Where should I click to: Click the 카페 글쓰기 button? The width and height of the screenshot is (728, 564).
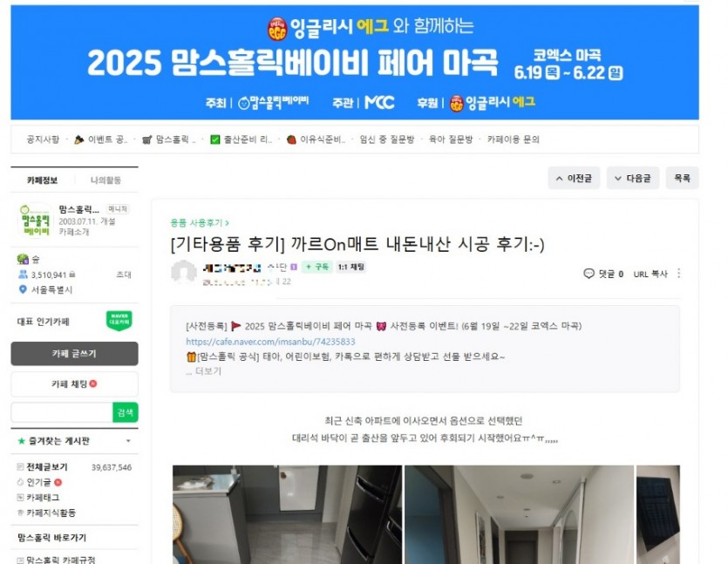(74, 354)
